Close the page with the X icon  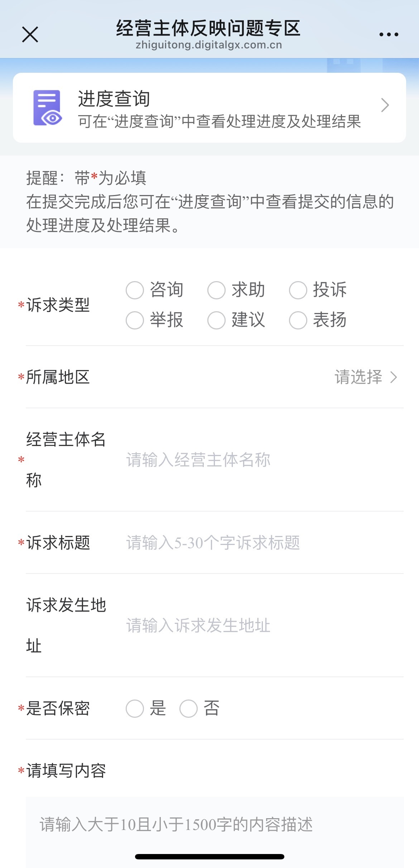click(x=30, y=35)
